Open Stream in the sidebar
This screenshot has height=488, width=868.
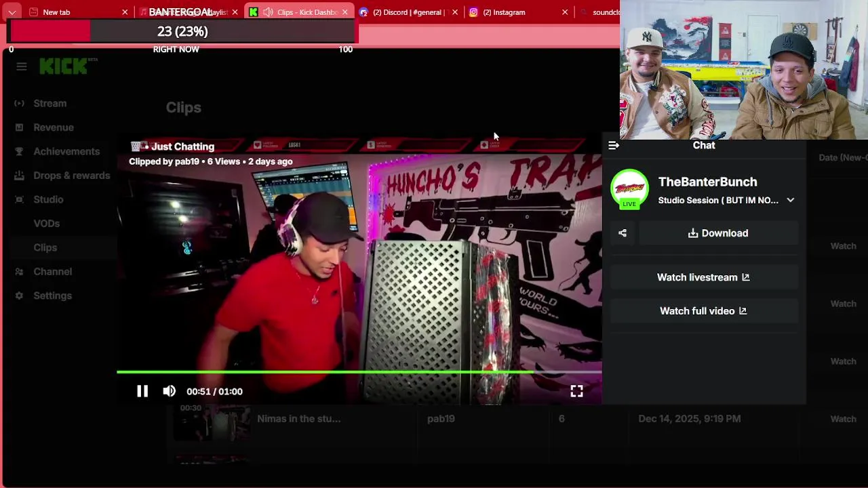[50, 103]
